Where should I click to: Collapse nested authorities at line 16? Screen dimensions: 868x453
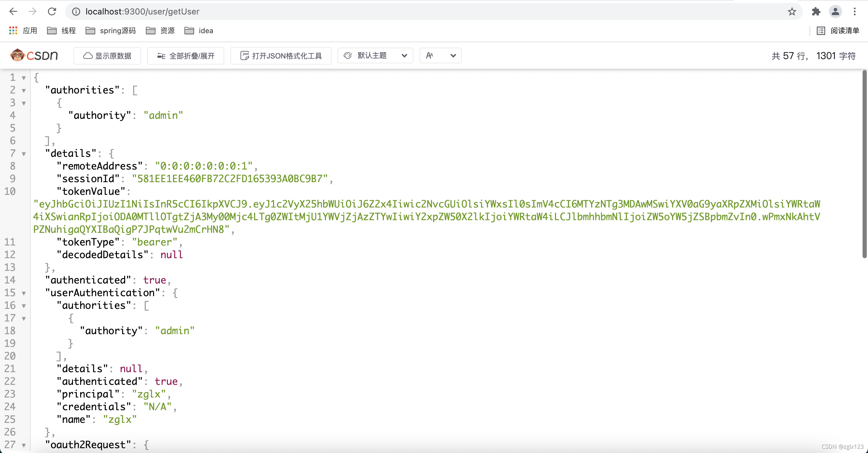(x=24, y=306)
